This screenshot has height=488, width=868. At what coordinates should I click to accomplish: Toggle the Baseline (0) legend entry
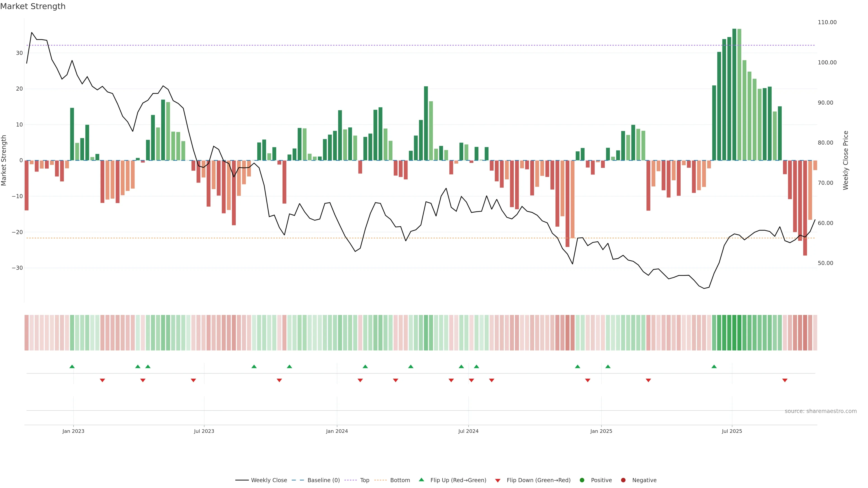(x=323, y=480)
